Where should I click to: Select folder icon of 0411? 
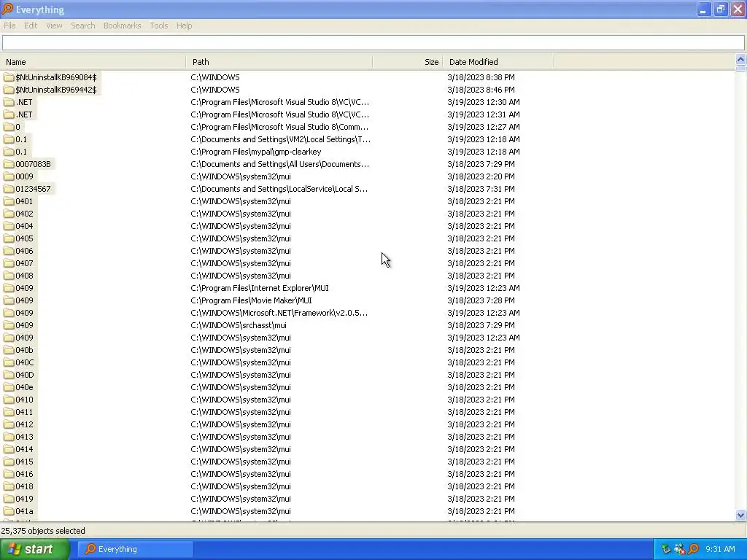point(9,412)
